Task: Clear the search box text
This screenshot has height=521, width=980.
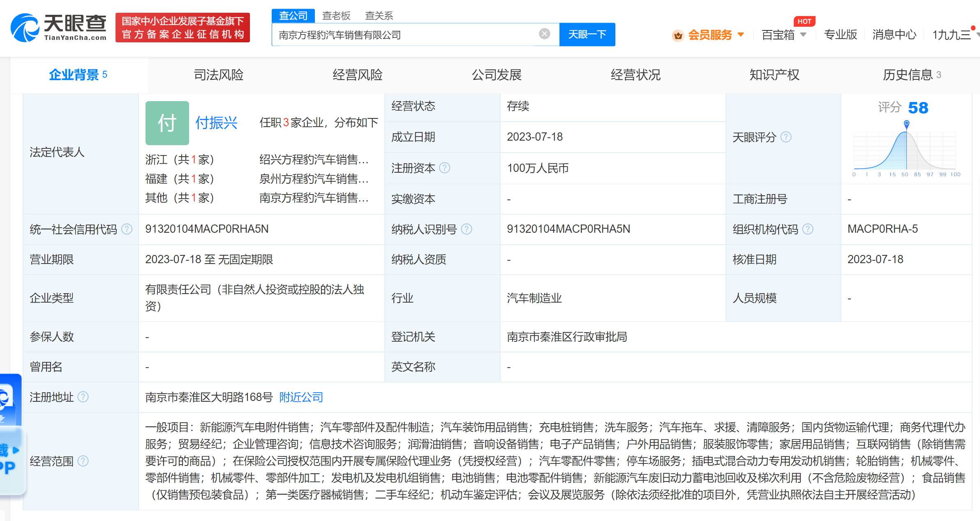Action: click(544, 34)
